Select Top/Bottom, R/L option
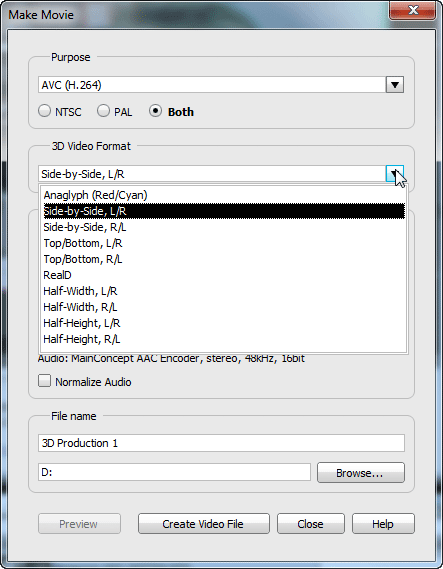The width and height of the screenshot is (443, 569). click(224, 259)
